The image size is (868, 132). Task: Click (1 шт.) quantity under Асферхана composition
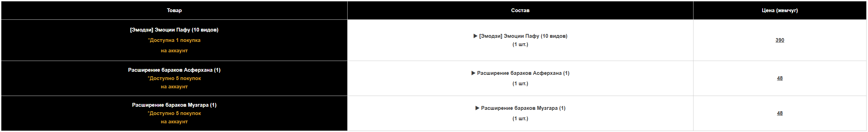pyautogui.click(x=520, y=83)
